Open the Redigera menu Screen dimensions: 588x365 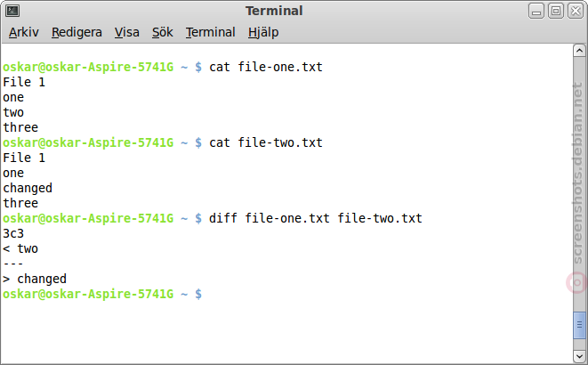point(77,32)
